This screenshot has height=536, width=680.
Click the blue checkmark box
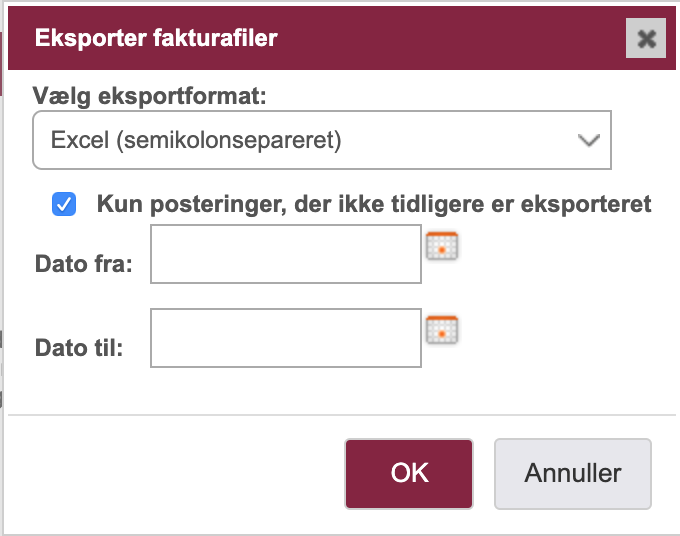tap(64, 204)
